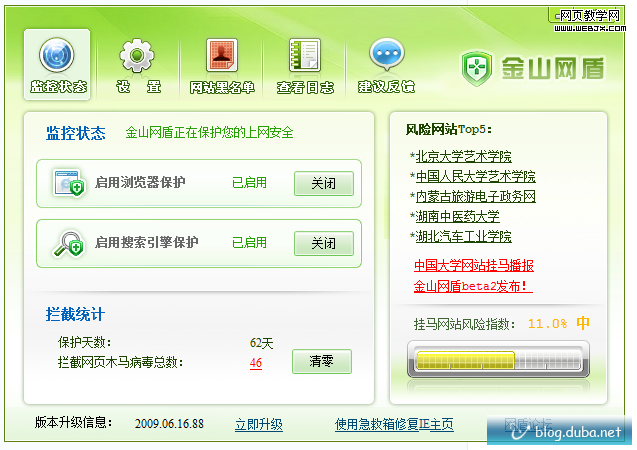
Task: Click the 立即升级 upgrade link
Action: [259, 424]
